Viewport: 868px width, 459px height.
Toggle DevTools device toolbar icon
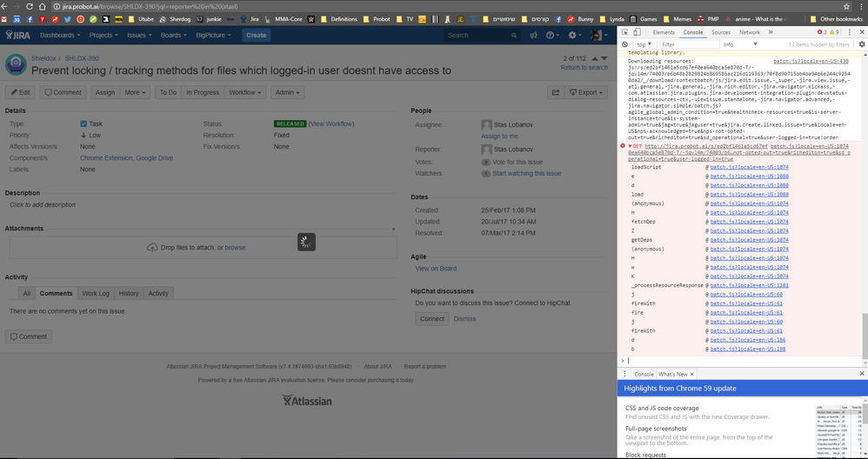[638, 32]
